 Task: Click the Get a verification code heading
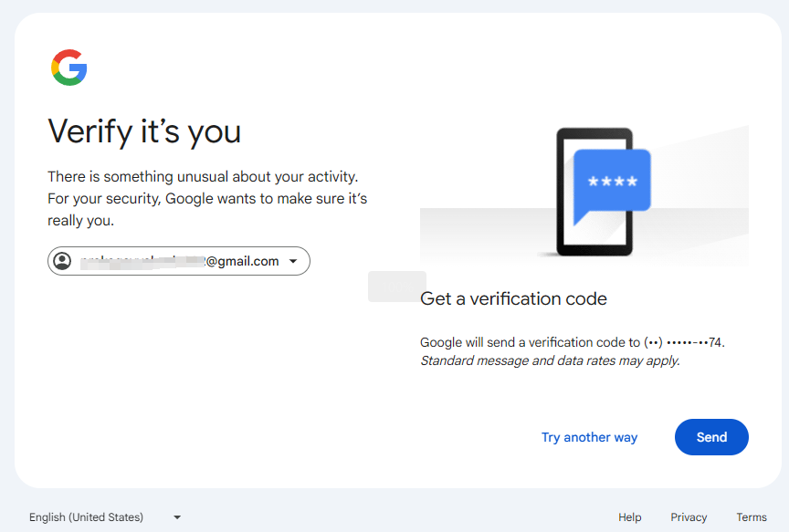(x=513, y=298)
